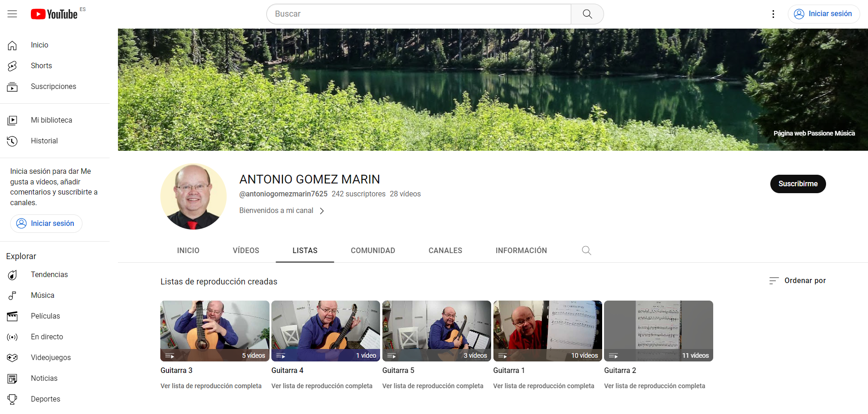This screenshot has width=868, height=414.
Task: Open the Guitarra 3 playlist thumbnail
Action: [x=215, y=331]
